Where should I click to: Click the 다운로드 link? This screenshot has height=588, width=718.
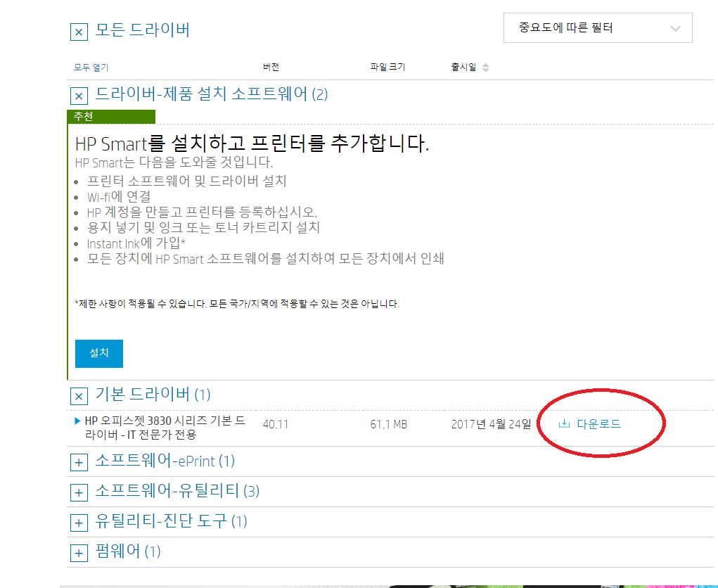pyautogui.click(x=598, y=424)
